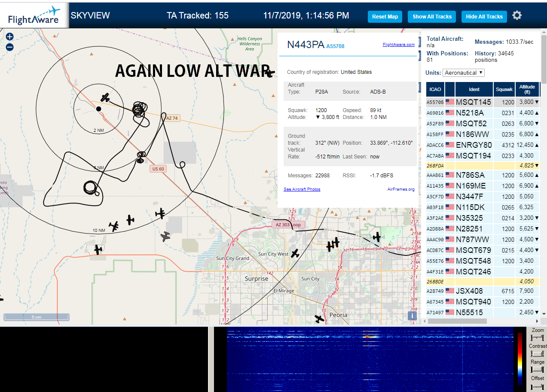
Task: Click the SKYVIEW title in header
Action: point(90,15)
